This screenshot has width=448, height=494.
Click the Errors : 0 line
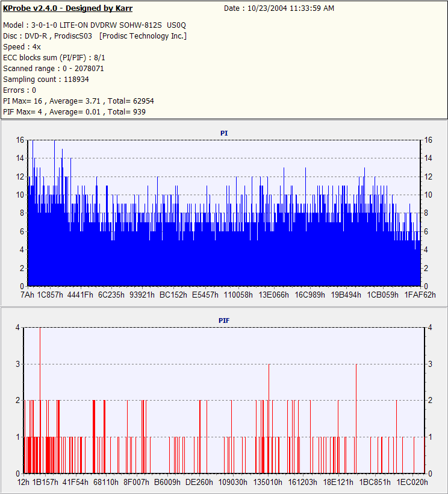coord(19,90)
